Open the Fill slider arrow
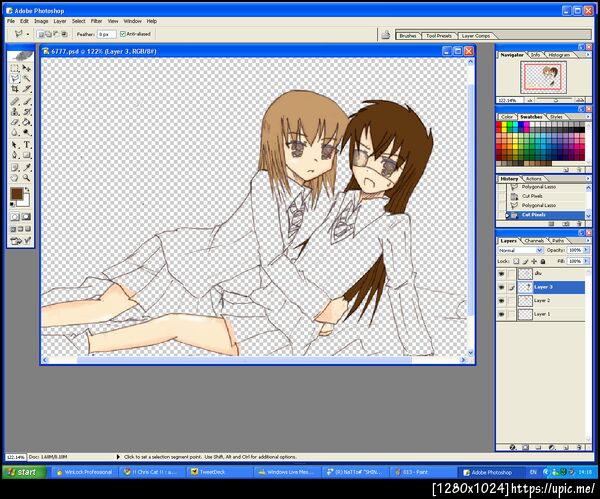600x499 pixels. (586, 261)
